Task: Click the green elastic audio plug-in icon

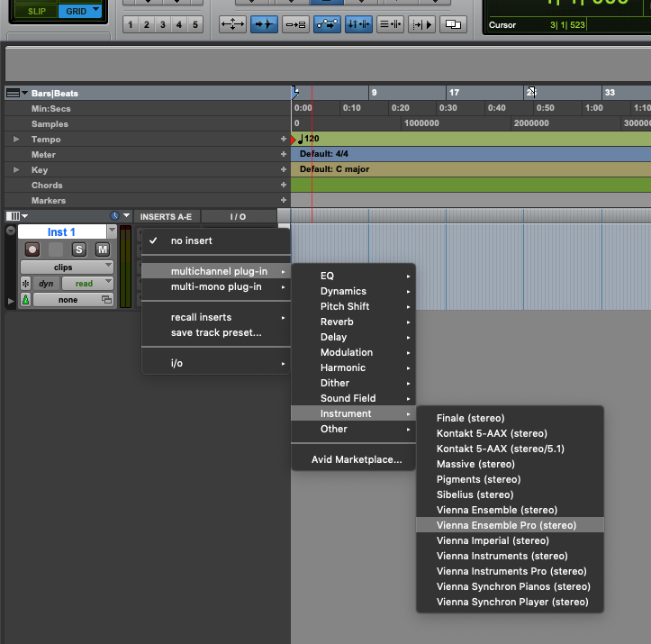Action: pyautogui.click(x=25, y=299)
